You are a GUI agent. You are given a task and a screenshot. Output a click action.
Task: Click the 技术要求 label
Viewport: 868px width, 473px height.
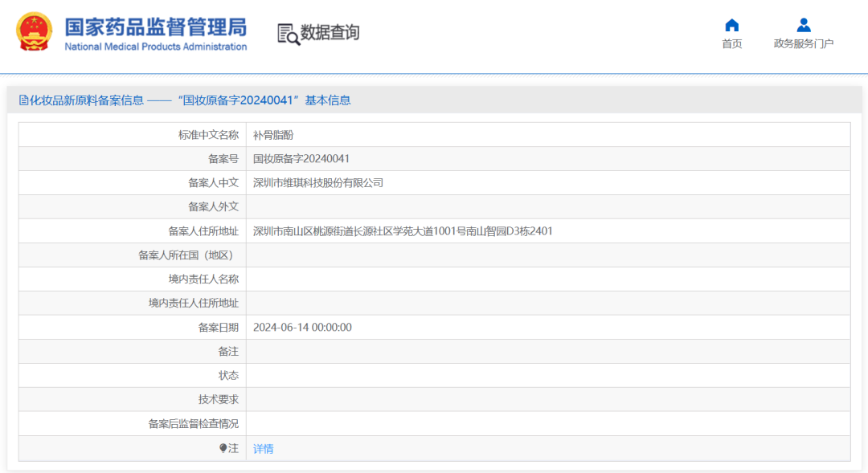point(218,399)
